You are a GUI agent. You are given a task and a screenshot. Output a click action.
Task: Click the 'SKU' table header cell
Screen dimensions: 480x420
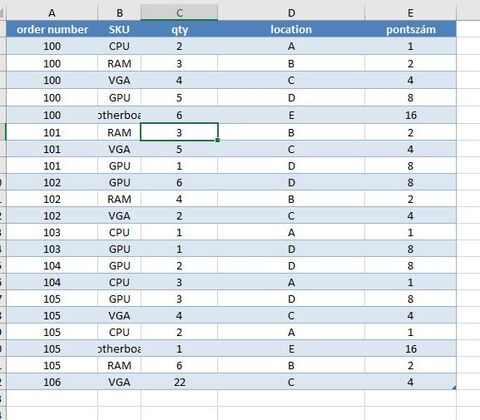tap(119, 29)
